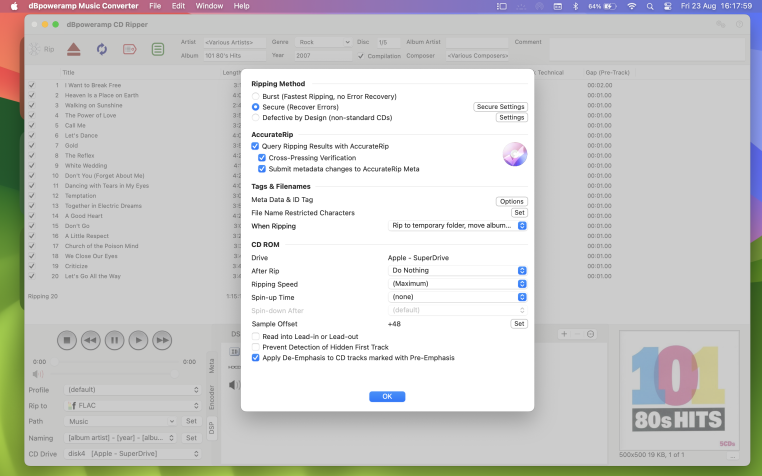
Task: Click the OK button to confirm
Action: 386,397
